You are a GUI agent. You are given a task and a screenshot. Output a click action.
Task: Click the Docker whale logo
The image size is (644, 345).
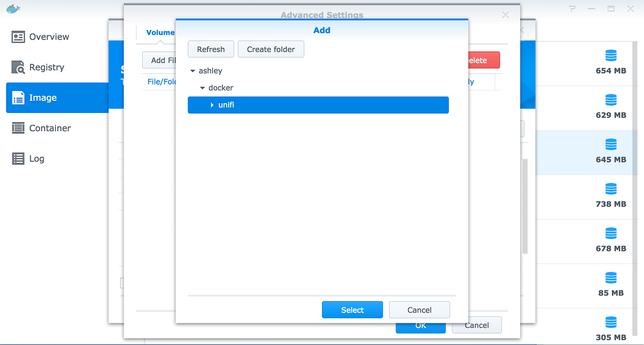coord(13,8)
